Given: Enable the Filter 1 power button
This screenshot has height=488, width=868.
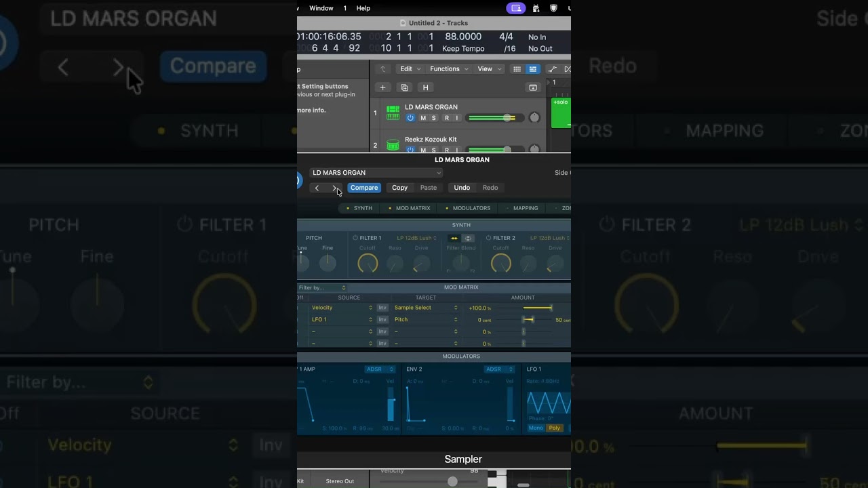Looking at the screenshot, I should (x=355, y=238).
